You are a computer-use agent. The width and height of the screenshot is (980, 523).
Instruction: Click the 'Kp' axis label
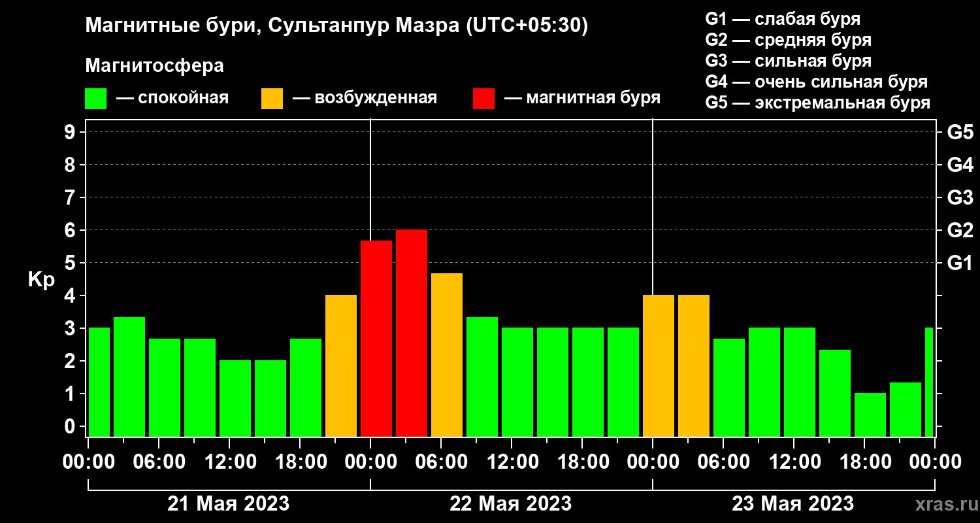point(41,281)
